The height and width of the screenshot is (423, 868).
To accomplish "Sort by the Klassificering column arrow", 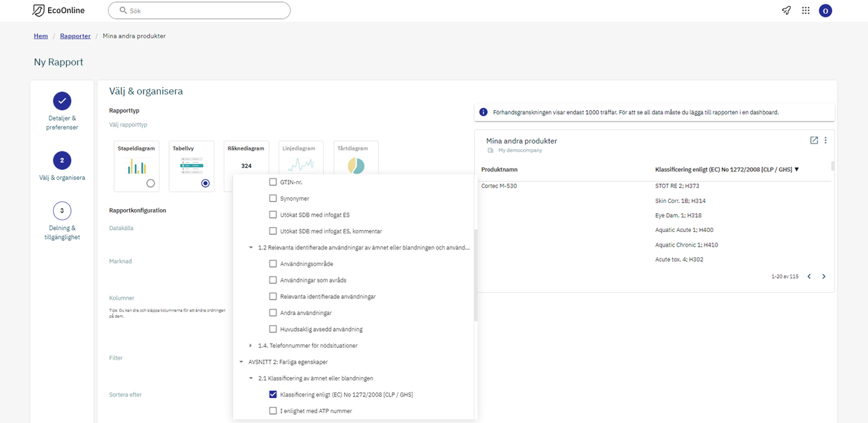I will click(796, 169).
